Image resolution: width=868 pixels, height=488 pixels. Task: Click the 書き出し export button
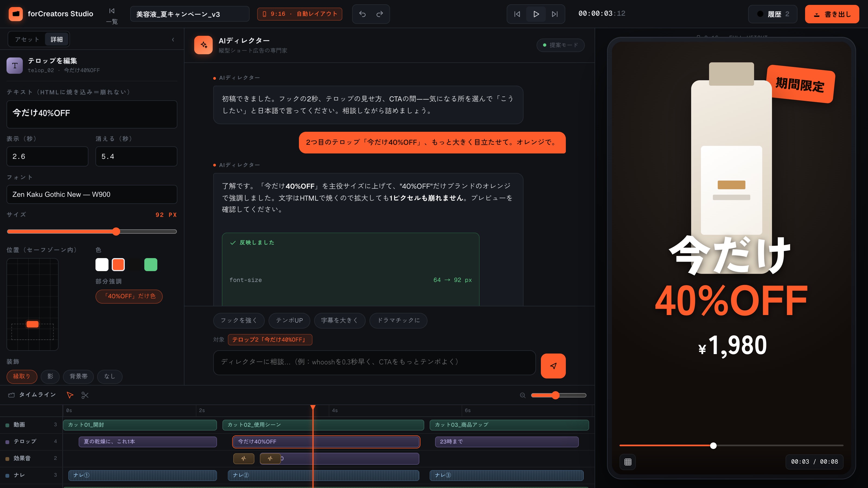tap(832, 14)
